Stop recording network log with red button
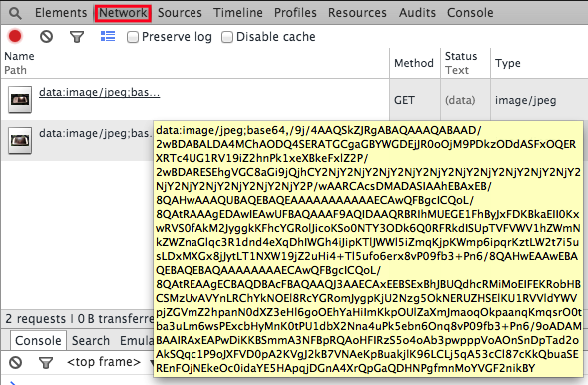 (15, 36)
